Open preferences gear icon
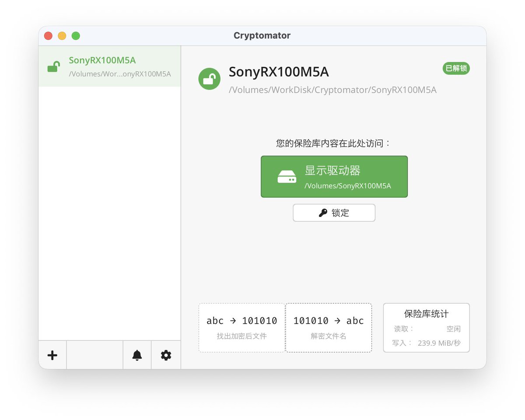The image size is (525, 420). click(166, 355)
